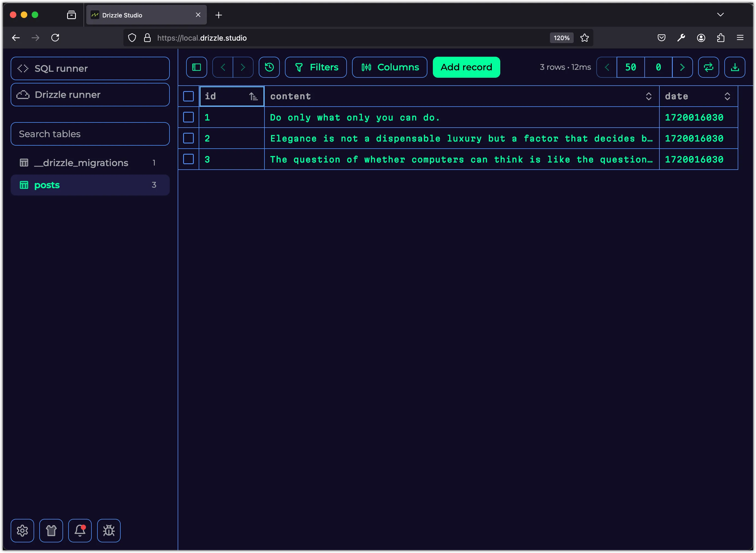
Task: Go to next page of rows
Action: (x=682, y=67)
